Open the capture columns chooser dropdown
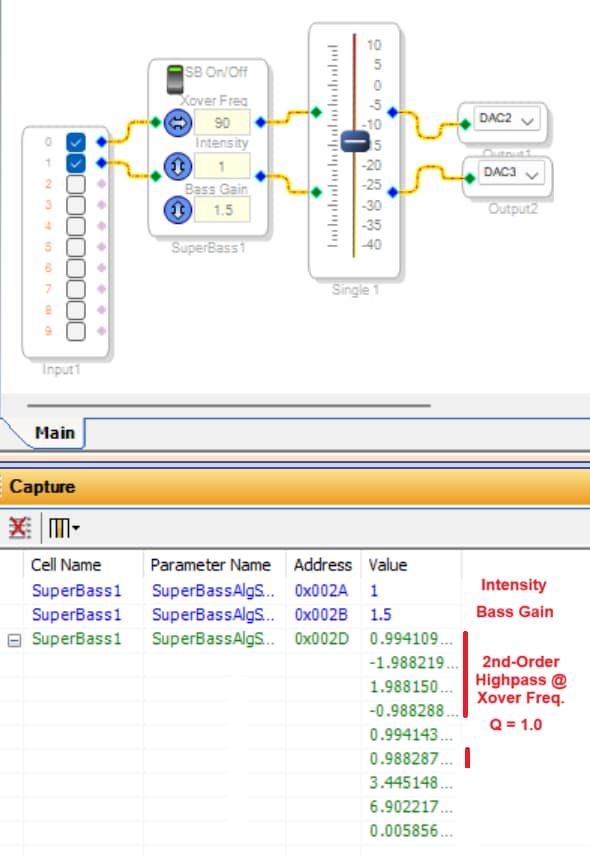590x857 pixels. coord(64,528)
